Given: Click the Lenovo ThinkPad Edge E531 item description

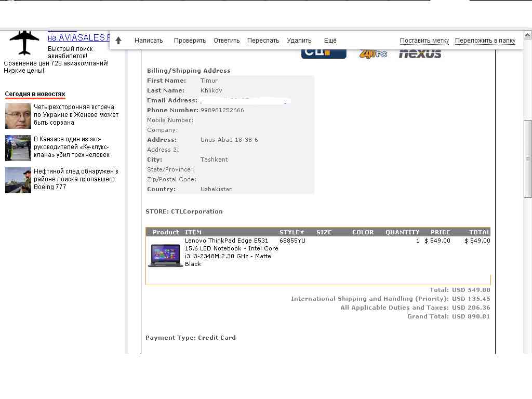Looking at the screenshot, I should tap(231, 252).
